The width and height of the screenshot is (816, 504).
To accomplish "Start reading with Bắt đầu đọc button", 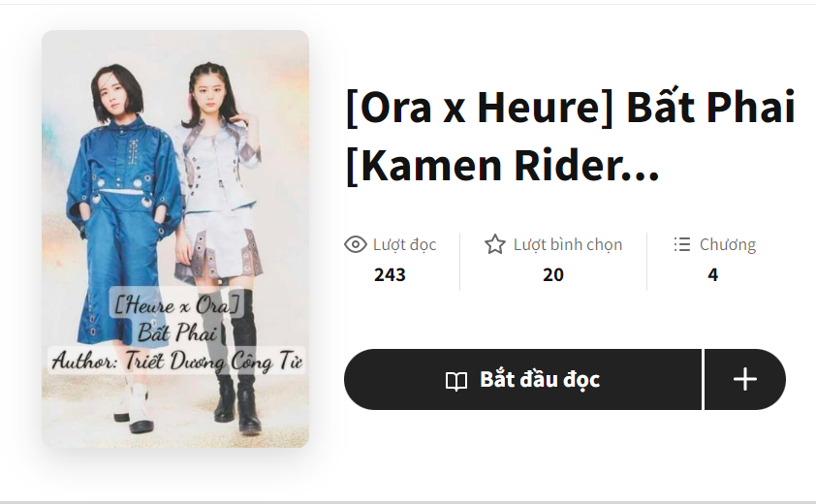I will [522, 380].
